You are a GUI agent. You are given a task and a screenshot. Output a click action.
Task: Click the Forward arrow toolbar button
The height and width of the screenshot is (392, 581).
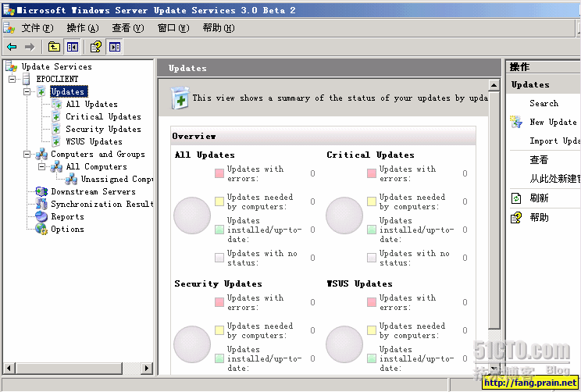coord(30,47)
